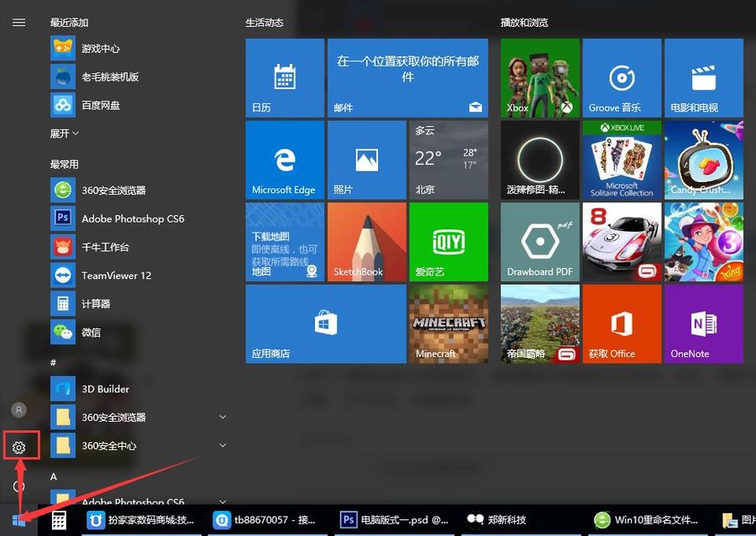
Task: Open the 北京 weather tile
Action: 449,160
